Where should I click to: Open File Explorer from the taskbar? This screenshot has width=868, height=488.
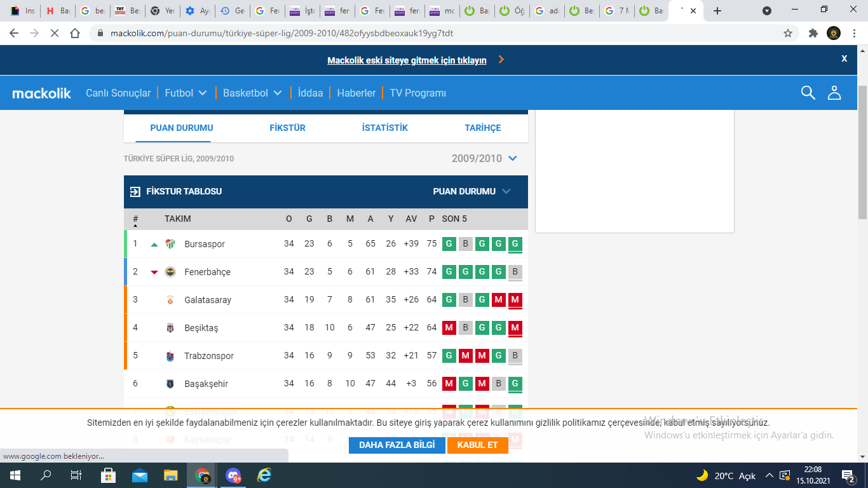tap(171, 475)
